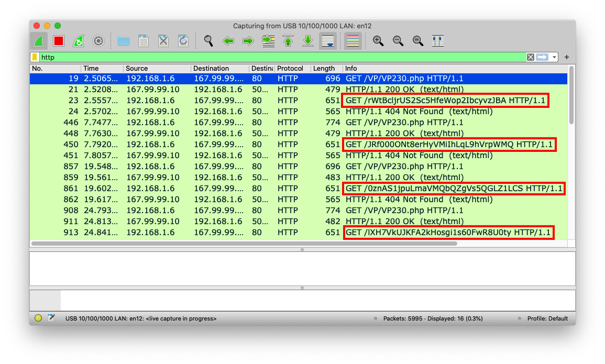Add a filter button with plus
This screenshot has width=605, height=364.
tap(567, 57)
